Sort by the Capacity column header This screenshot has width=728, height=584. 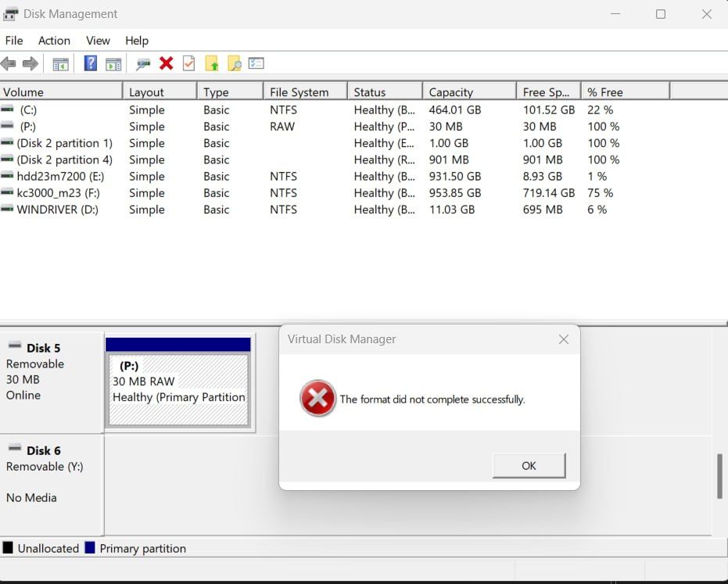coord(469,92)
